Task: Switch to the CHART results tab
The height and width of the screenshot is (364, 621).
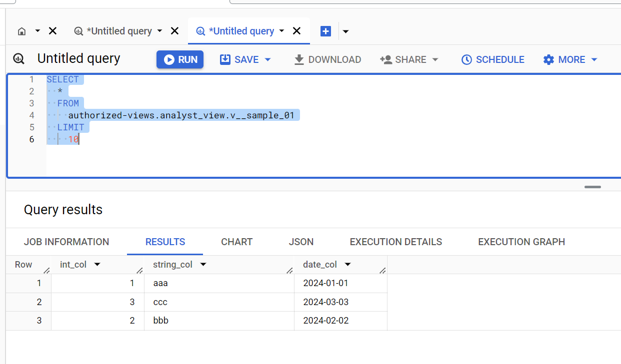Action: [236, 242]
